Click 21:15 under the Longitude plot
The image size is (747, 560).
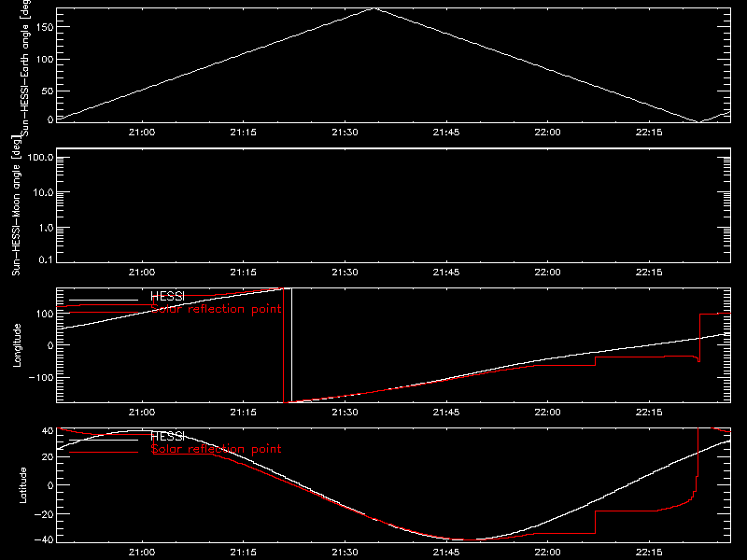(244, 413)
